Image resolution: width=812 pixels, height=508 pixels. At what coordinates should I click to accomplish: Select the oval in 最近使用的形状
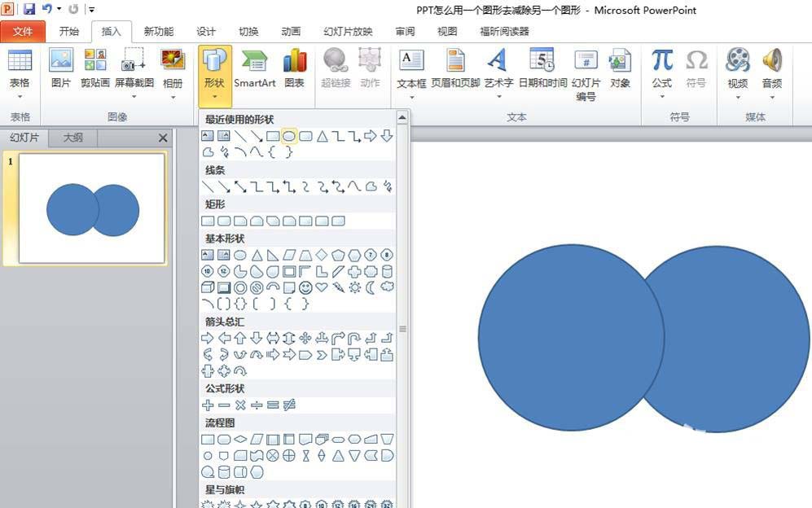tap(288, 135)
